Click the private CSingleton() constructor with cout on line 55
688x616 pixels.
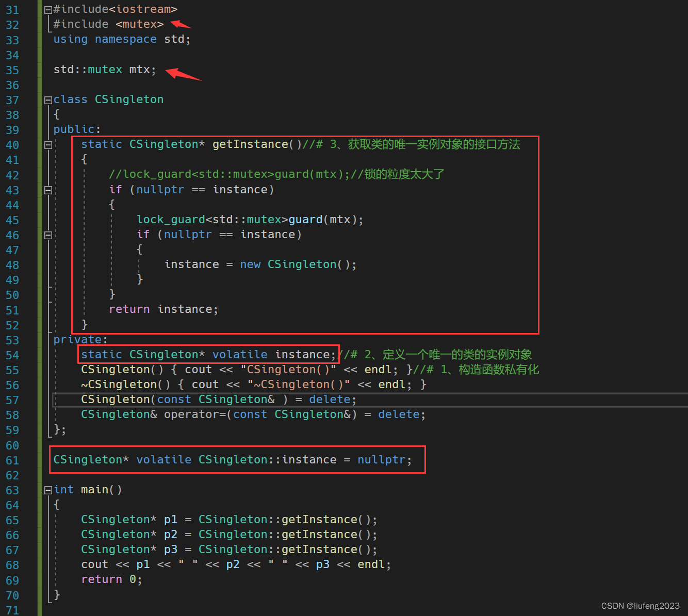(x=247, y=370)
